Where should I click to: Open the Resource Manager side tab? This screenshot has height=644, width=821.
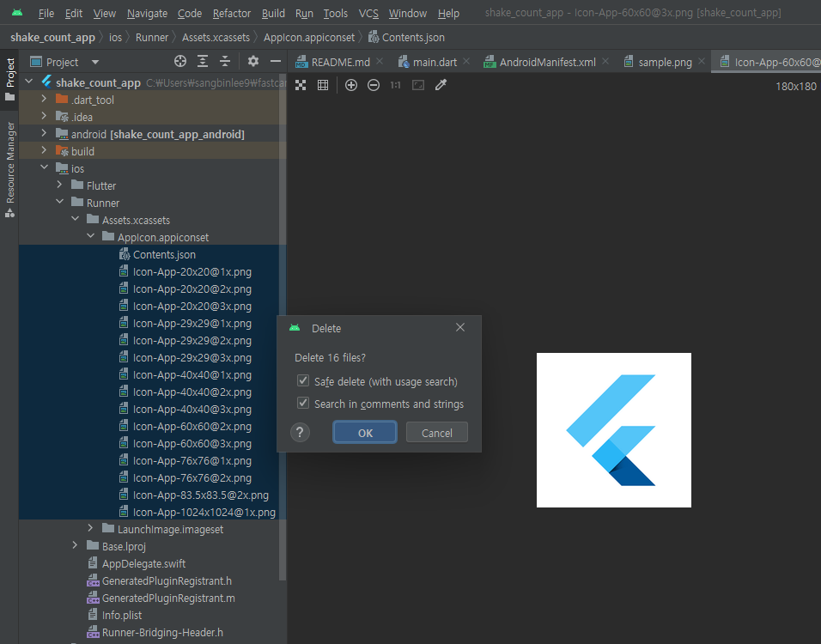[9, 169]
